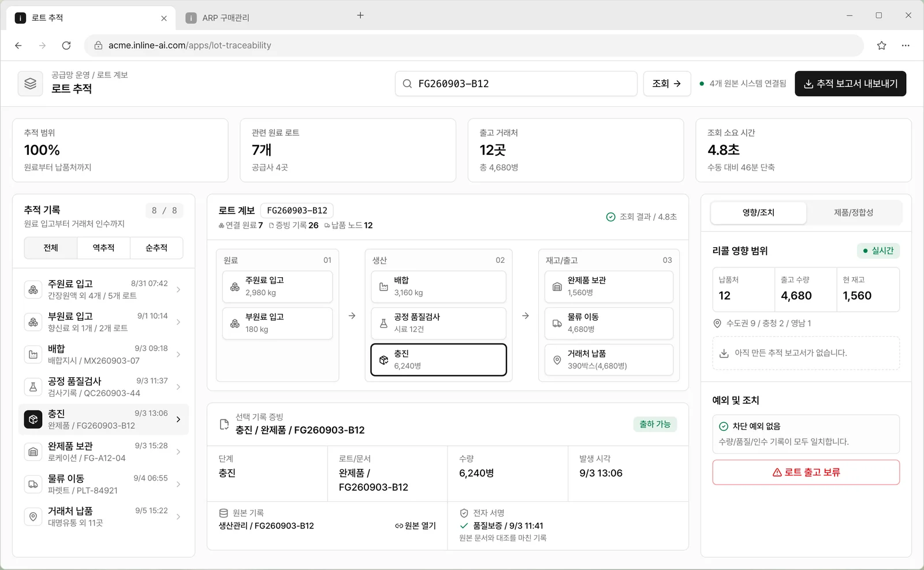Select the 충진 6,240병 node in 생산
This screenshot has height=570, width=924.
[438, 360]
